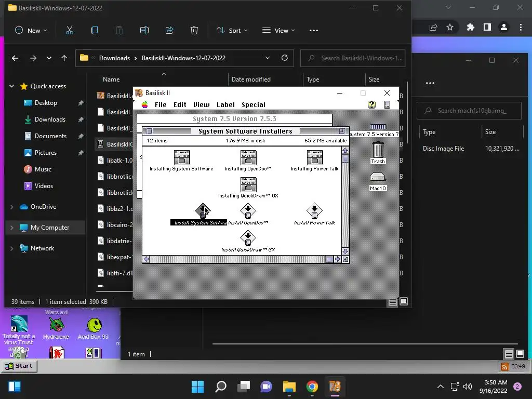Open Search from Windows taskbar

click(220, 387)
